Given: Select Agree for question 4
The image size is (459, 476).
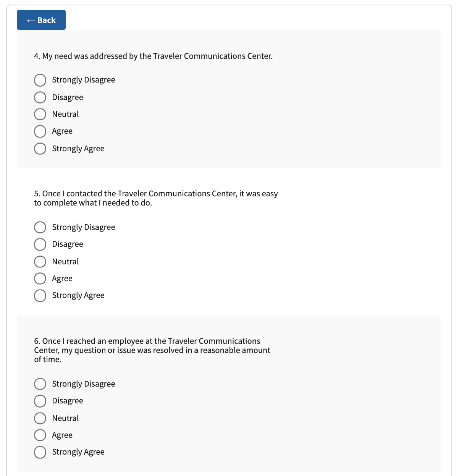Looking at the screenshot, I should pos(40,131).
